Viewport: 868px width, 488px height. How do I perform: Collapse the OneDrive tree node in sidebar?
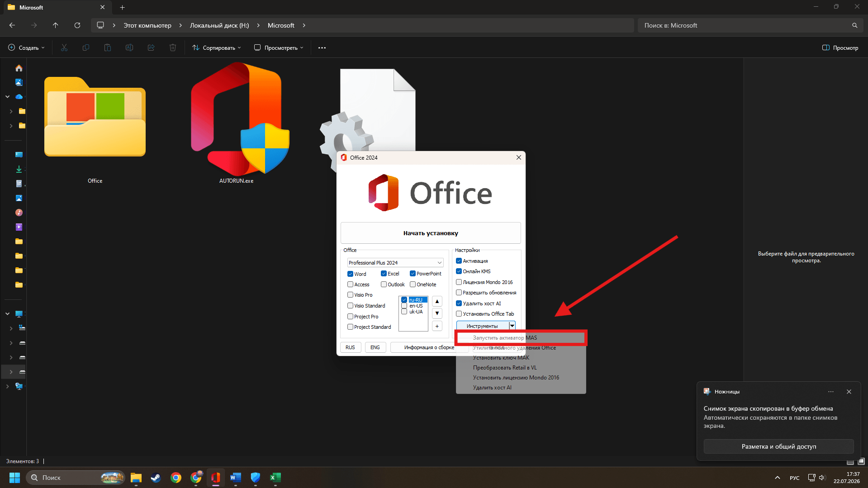tap(8, 97)
